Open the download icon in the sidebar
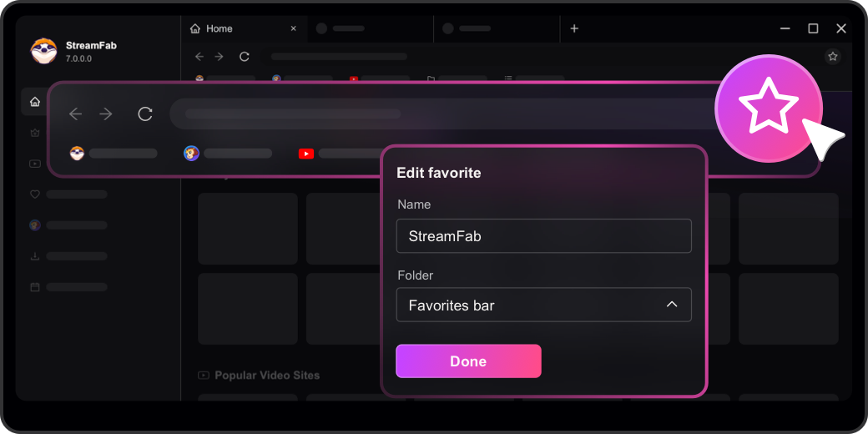The width and height of the screenshot is (868, 434). (34, 256)
